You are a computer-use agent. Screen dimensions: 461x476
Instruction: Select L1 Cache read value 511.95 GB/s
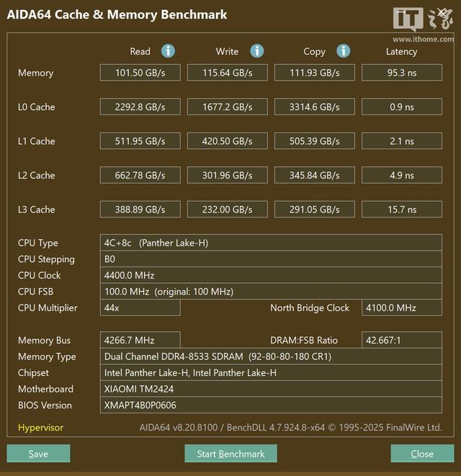click(x=140, y=141)
